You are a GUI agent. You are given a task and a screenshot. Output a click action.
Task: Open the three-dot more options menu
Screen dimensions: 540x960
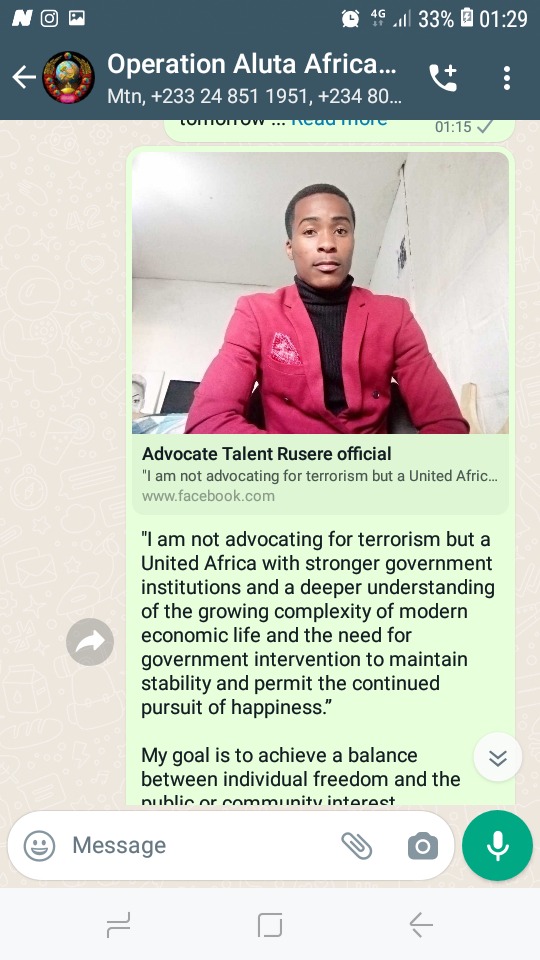506,78
